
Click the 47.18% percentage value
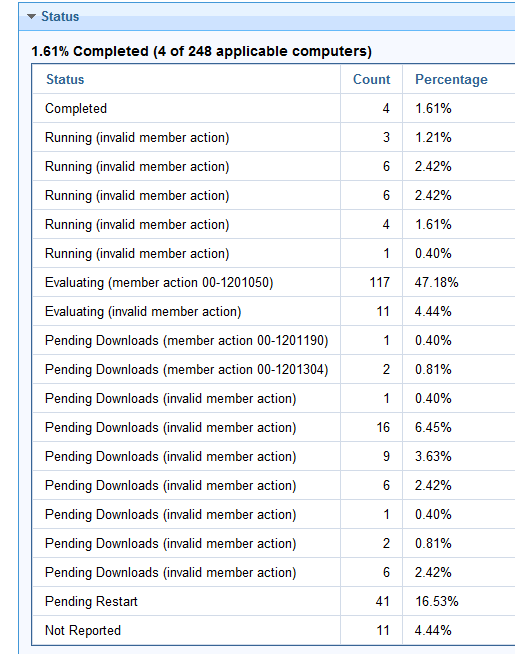436,282
